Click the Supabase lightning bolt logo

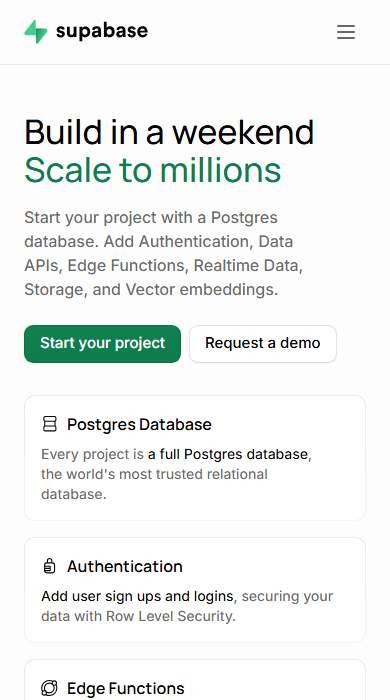36,32
